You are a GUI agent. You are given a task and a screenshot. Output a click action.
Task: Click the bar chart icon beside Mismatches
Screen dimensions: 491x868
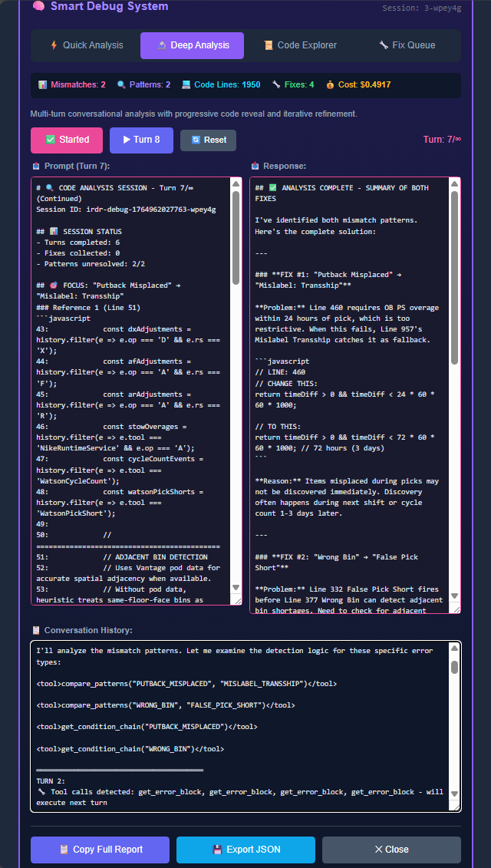pos(43,85)
